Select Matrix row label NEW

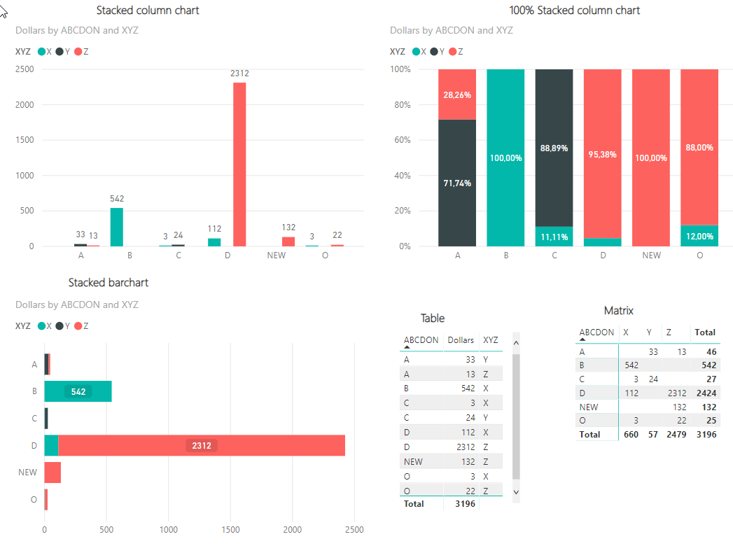coord(589,407)
